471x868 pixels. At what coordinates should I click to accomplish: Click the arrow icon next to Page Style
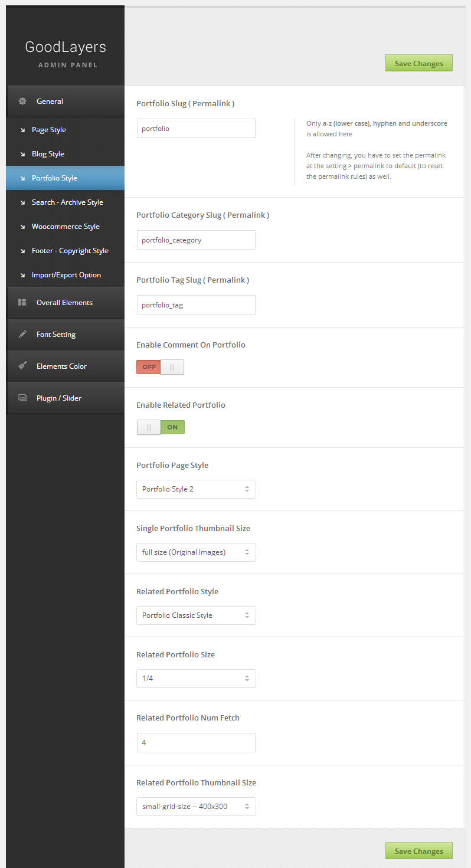point(22,130)
